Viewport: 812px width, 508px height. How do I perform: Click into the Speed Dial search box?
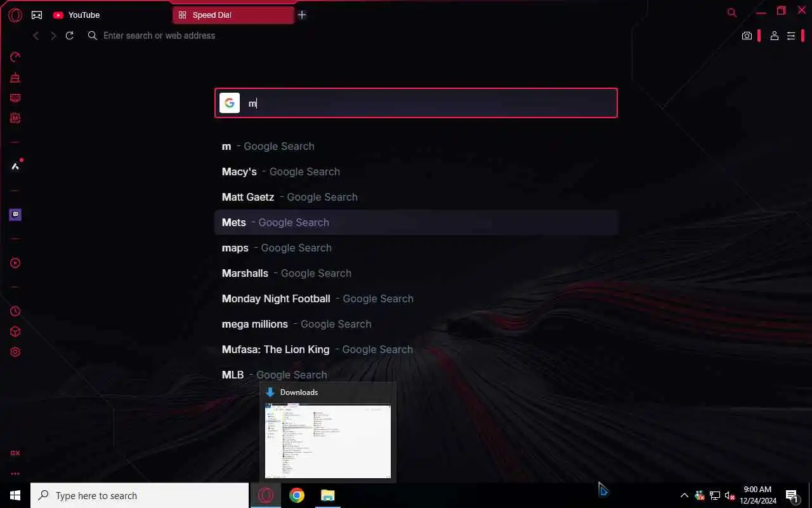pyautogui.click(x=416, y=103)
